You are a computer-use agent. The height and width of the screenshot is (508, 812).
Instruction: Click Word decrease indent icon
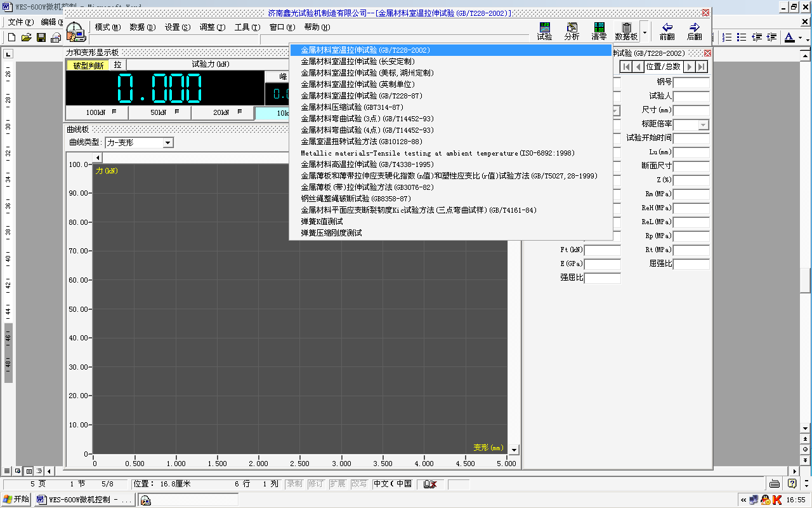(x=757, y=37)
